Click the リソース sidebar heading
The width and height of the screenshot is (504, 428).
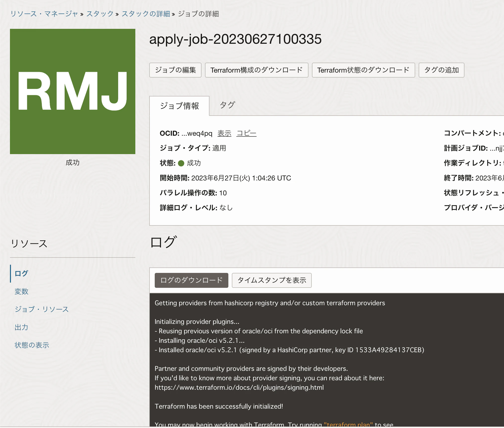point(29,244)
